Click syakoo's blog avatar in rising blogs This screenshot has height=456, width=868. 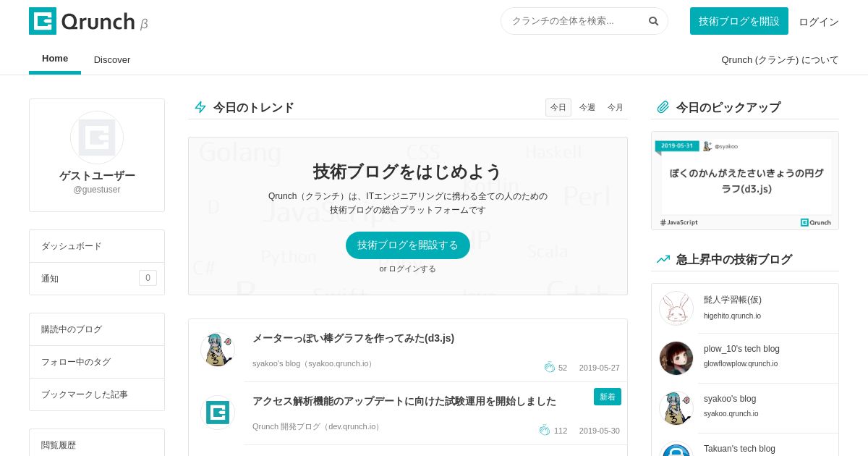[676, 408]
